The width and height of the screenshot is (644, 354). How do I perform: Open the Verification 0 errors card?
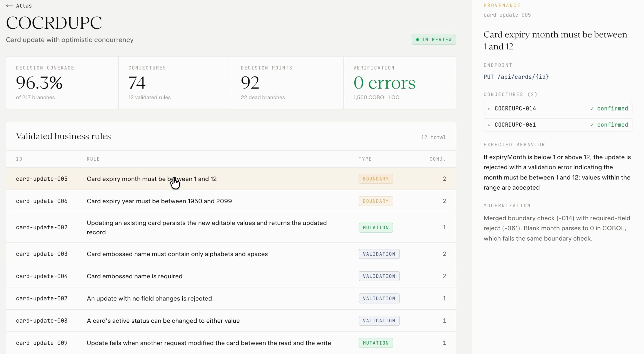(399, 83)
